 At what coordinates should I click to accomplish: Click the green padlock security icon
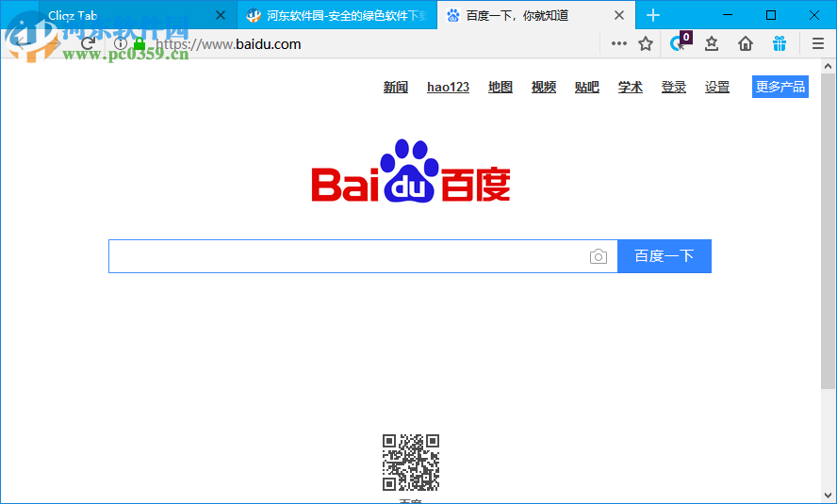tap(139, 43)
